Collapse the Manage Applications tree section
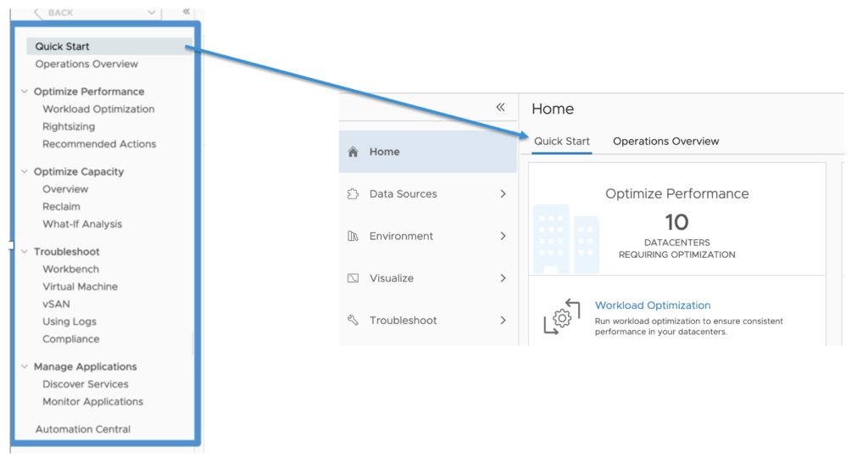The image size is (868, 458). point(25,366)
